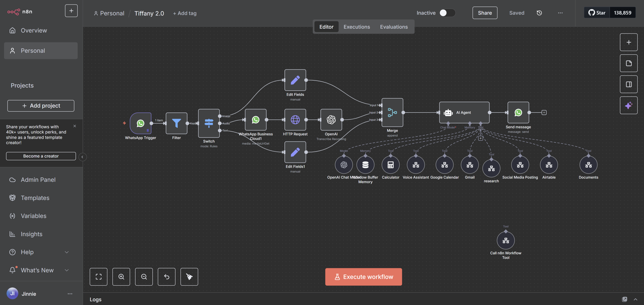Collapse the left sidebar
644x305 pixels.
point(83,157)
